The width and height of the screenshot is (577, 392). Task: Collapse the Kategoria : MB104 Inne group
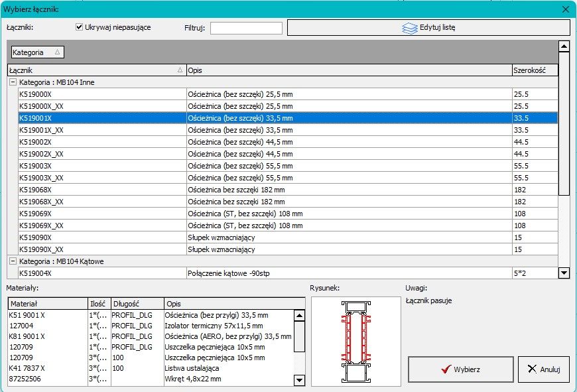pyautogui.click(x=13, y=82)
